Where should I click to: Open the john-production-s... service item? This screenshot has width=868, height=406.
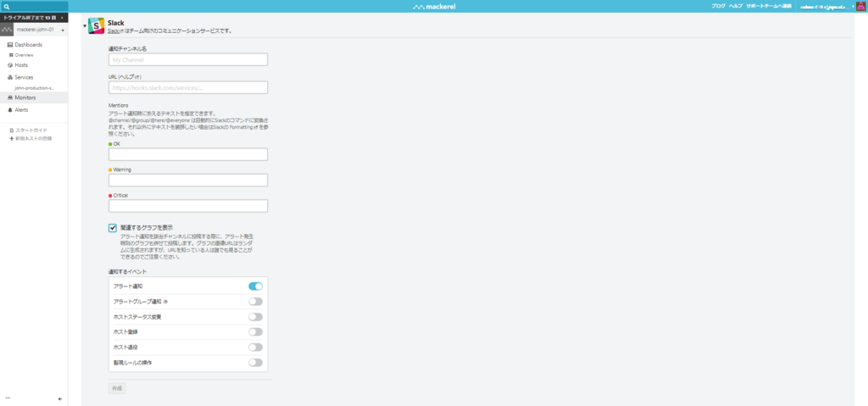coord(34,87)
